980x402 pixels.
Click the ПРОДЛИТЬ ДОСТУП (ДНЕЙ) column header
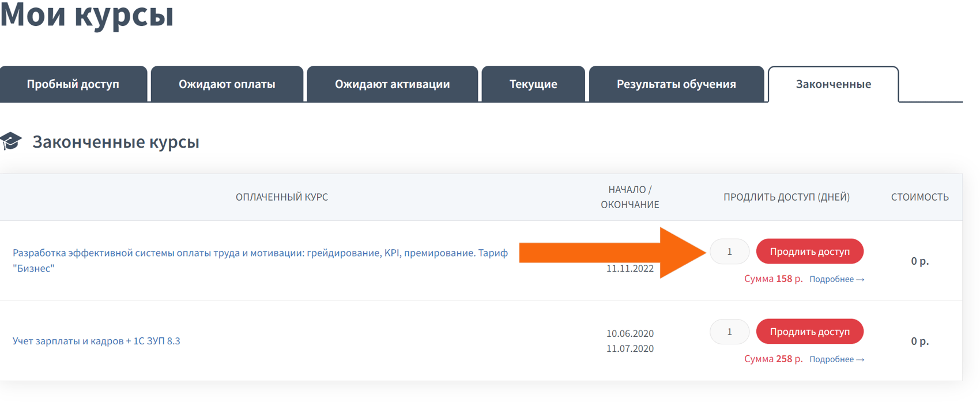[786, 197]
